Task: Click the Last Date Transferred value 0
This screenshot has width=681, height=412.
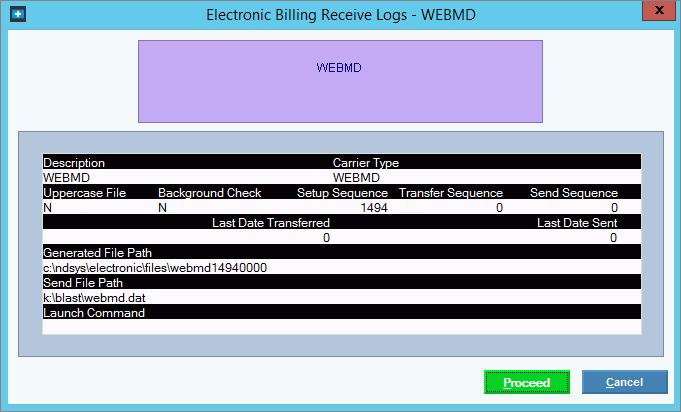Action: (326, 237)
